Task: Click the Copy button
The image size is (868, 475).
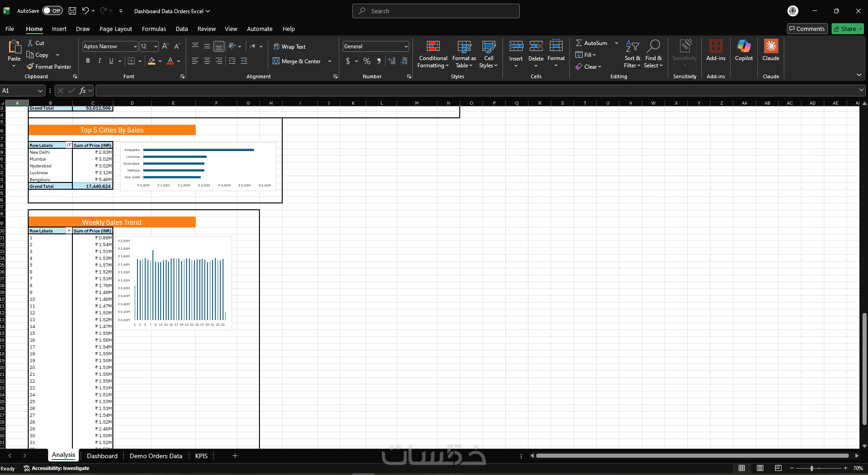Action: [38, 55]
